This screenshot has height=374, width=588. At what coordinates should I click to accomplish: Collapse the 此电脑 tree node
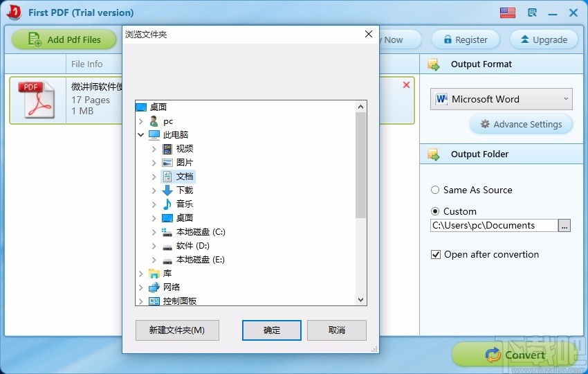tap(141, 134)
